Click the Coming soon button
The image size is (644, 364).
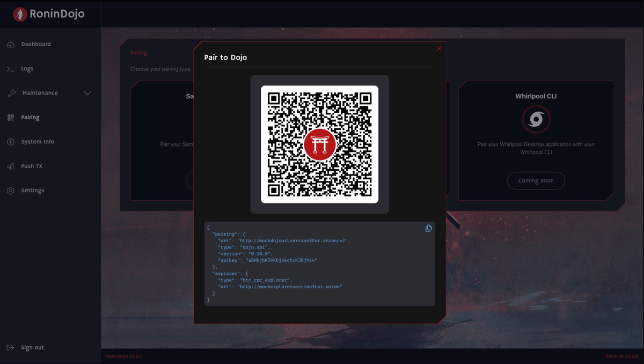pyautogui.click(x=536, y=180)
